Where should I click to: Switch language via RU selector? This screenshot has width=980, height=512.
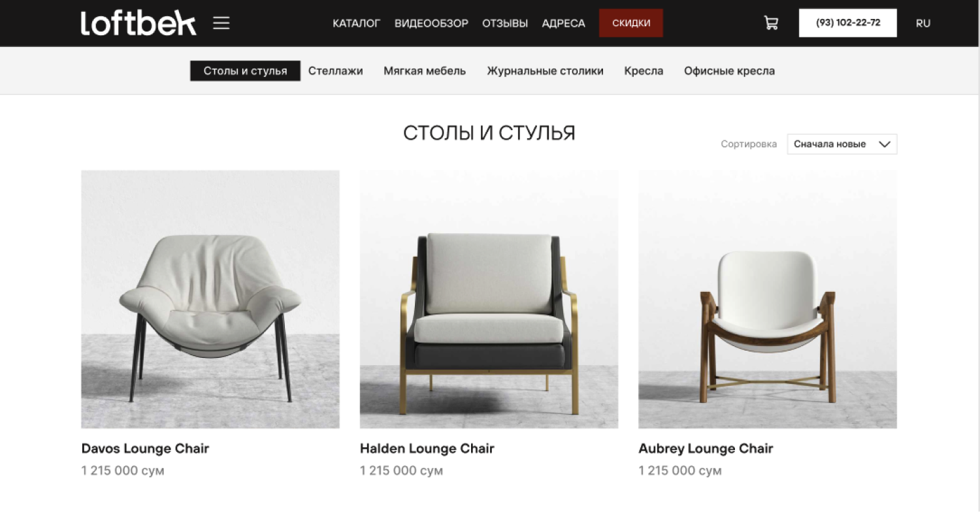click(923, 23)
